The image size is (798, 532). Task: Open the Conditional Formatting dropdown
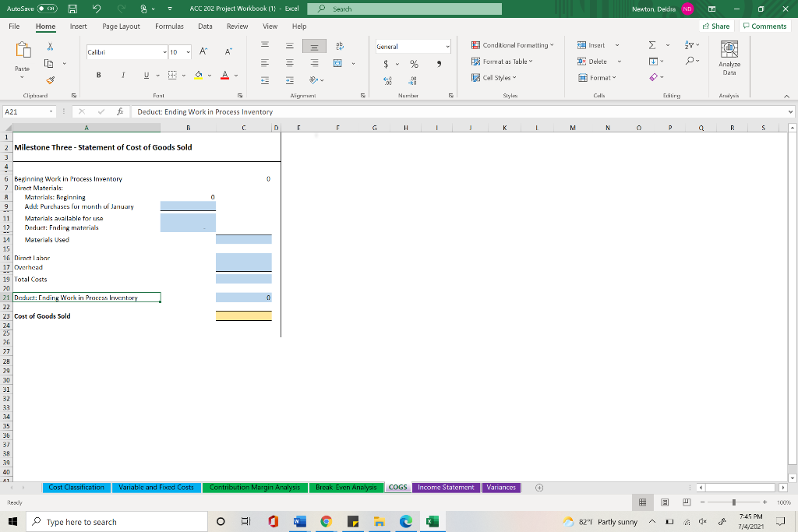click(513, 45)
